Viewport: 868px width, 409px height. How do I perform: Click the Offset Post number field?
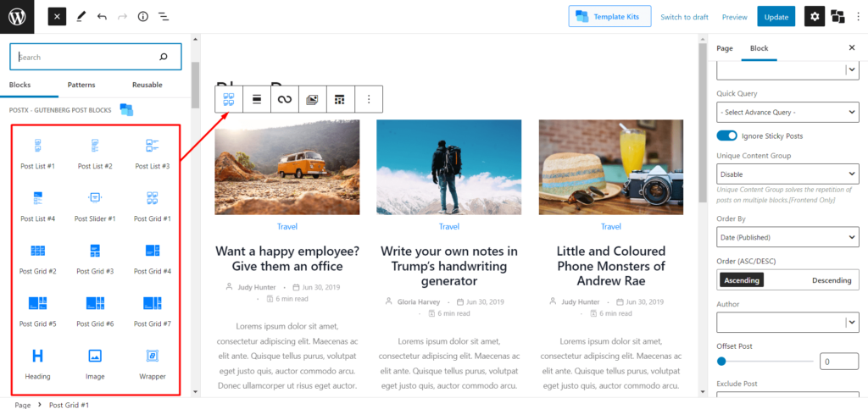pos(838,362)
